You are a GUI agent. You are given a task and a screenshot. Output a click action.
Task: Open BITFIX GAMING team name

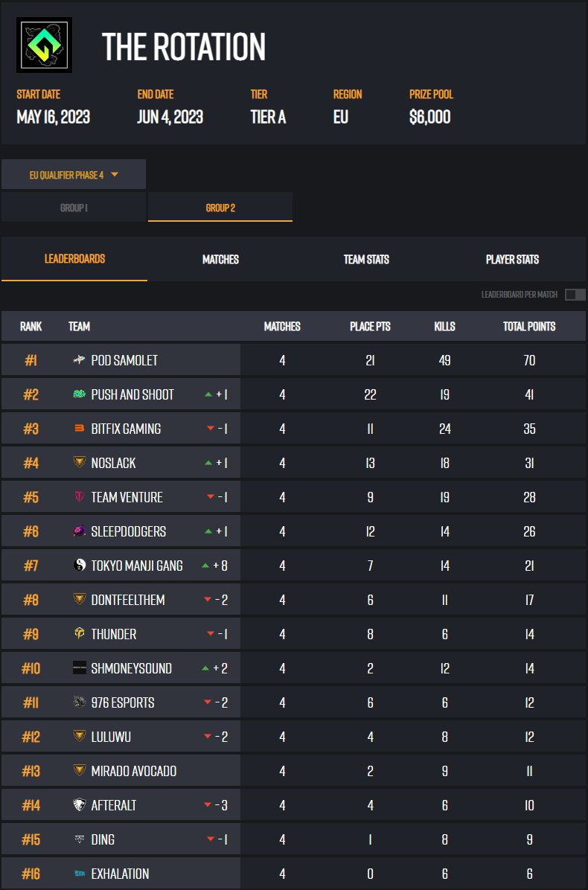point(126,429)
